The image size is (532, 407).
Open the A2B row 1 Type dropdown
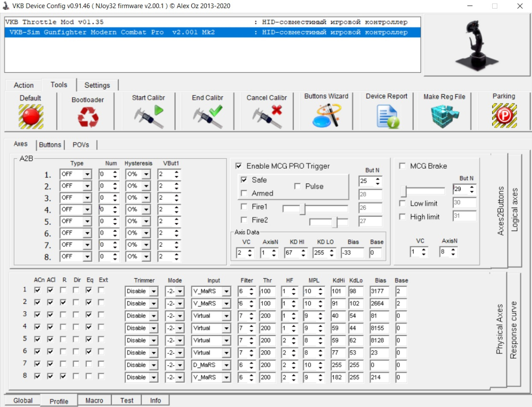87,175
